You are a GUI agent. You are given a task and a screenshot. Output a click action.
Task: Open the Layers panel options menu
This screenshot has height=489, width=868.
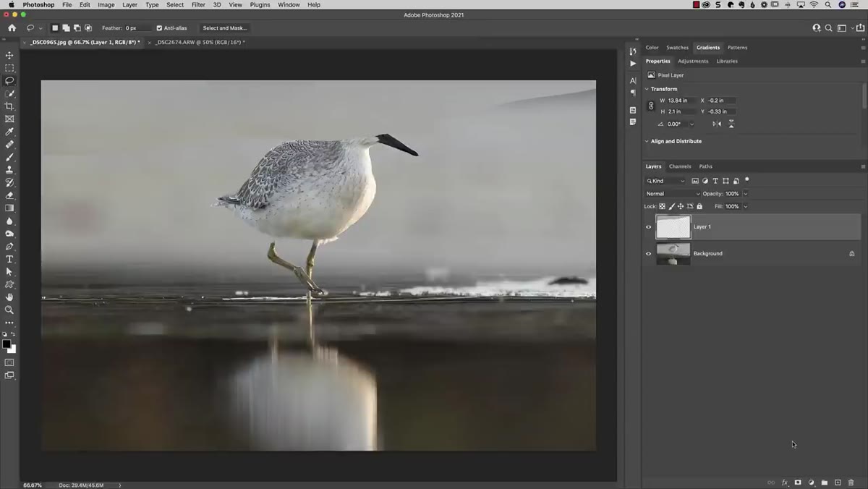coord(863,166)
